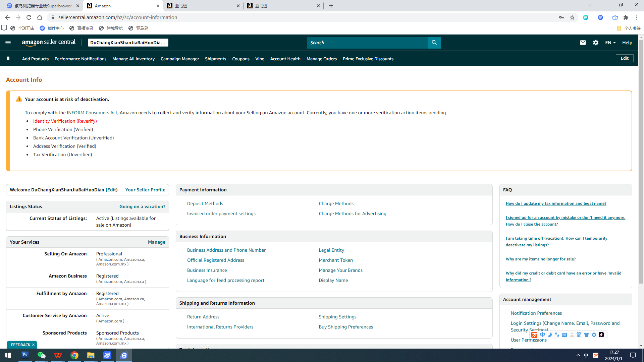The image size is (644, 362).
Task: Open the INFORM Consumers Act link
Action: pos(92,113)
